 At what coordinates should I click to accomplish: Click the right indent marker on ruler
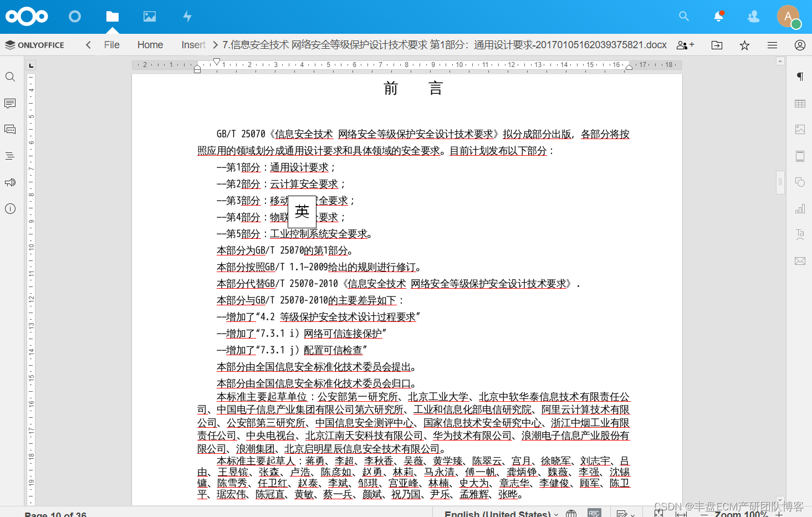[x=629, y=68]
